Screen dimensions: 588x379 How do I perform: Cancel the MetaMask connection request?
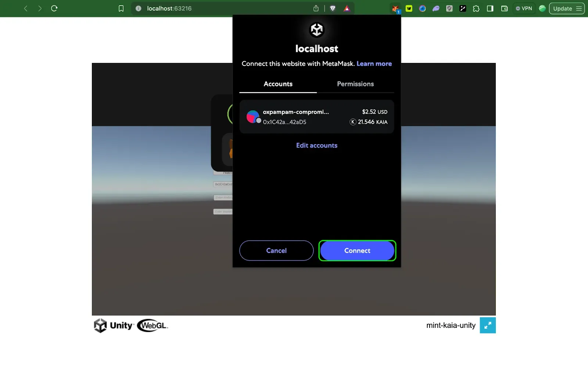[276, 251]
